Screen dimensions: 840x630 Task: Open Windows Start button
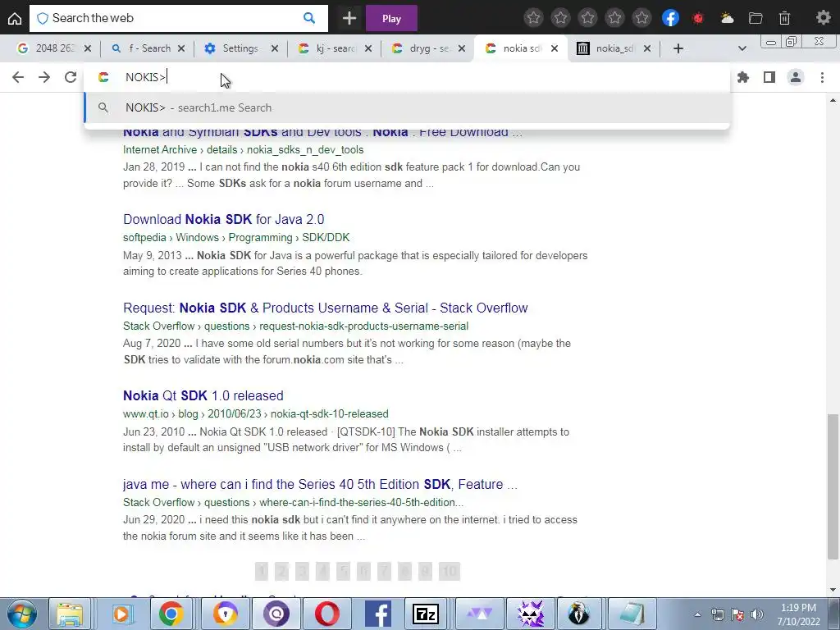coord(21,614)
